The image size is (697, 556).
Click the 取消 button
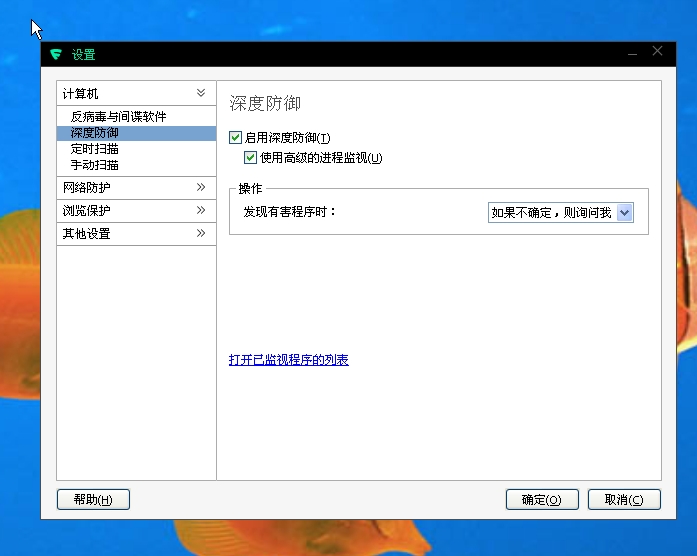(624, 500)
